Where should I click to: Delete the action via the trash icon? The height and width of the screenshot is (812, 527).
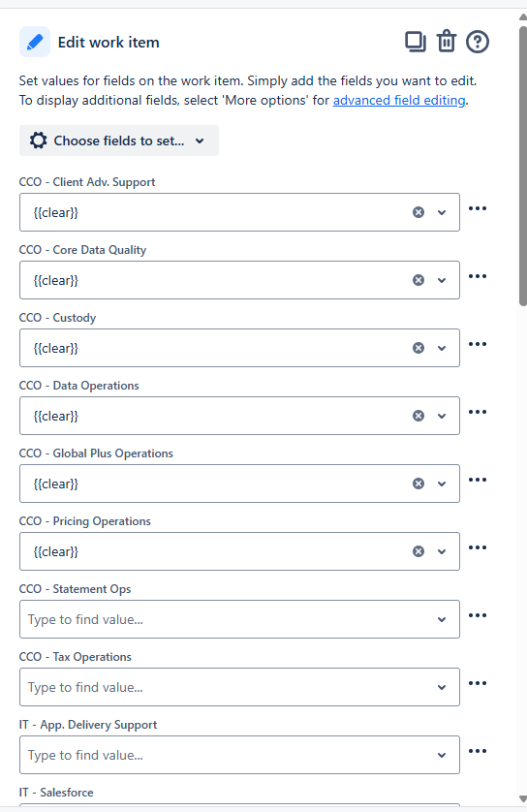[x=447, y=42]
